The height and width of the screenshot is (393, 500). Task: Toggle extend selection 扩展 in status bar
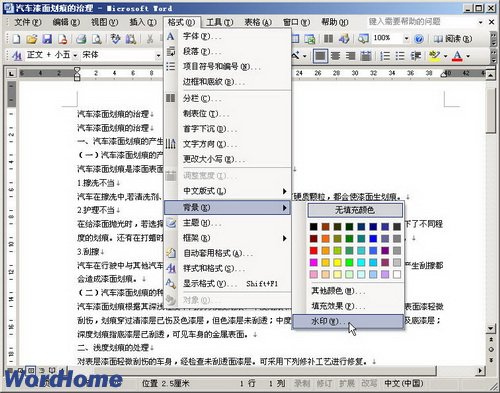point(347,383)
